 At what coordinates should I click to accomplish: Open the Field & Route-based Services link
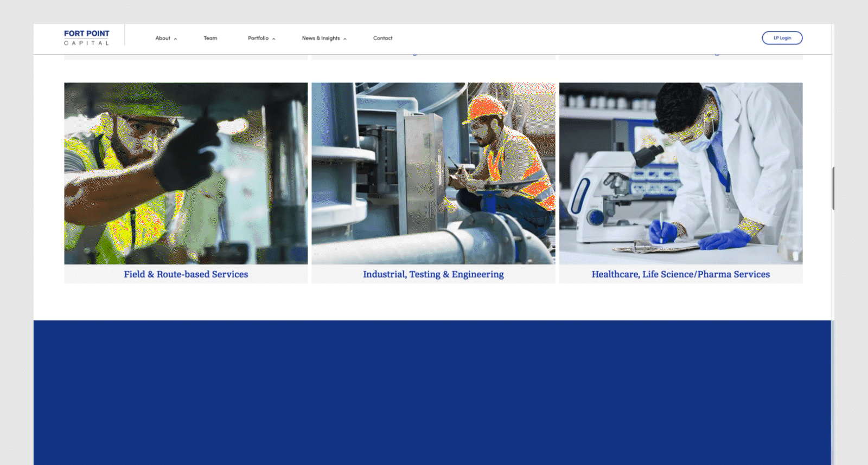click(x=186, y=274)
